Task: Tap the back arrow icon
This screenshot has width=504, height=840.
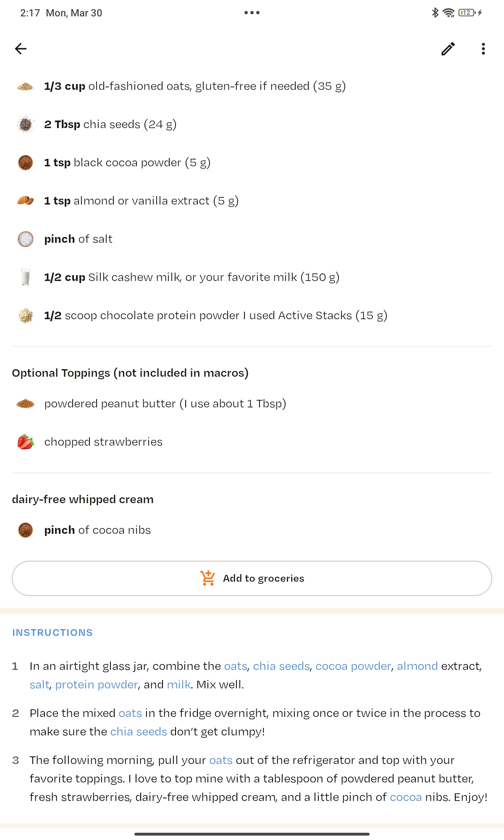Action: coord(21,49)
